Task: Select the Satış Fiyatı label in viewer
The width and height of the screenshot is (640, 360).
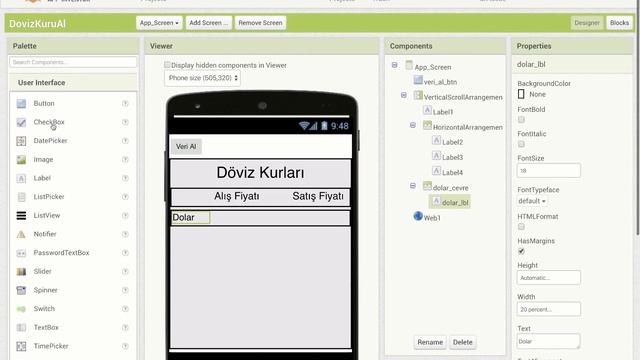Action: coord(318,196)
